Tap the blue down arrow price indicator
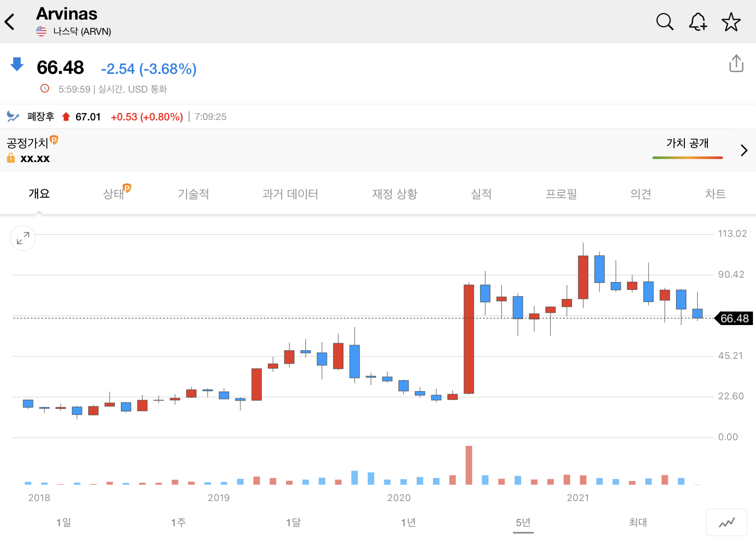Image resolution: width=756 pixels, height=541 pixels. (17, 64)
